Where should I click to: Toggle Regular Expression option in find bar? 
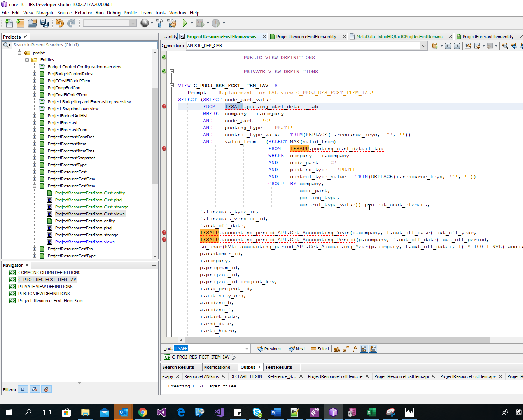point(355,349)
